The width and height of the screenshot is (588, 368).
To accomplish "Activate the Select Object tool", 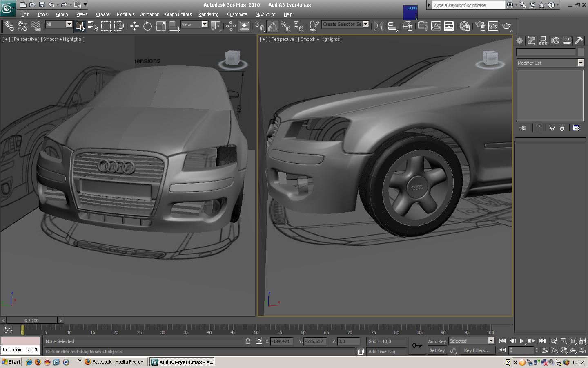I will pyautogui.click(x=80, y=26).
